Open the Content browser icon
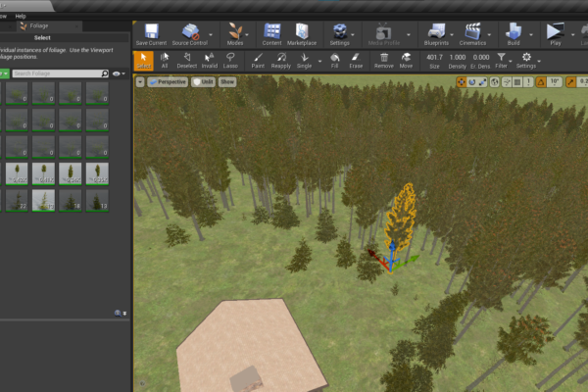Image resolution: width=588 pixels, height=392 pixels. click(271, 31)
